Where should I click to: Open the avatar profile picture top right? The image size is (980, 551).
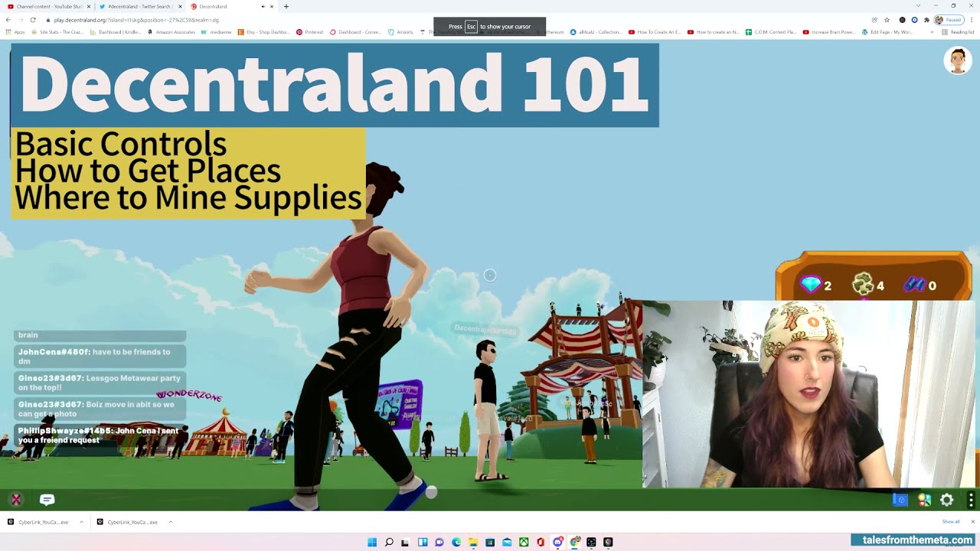pos(957,60)
